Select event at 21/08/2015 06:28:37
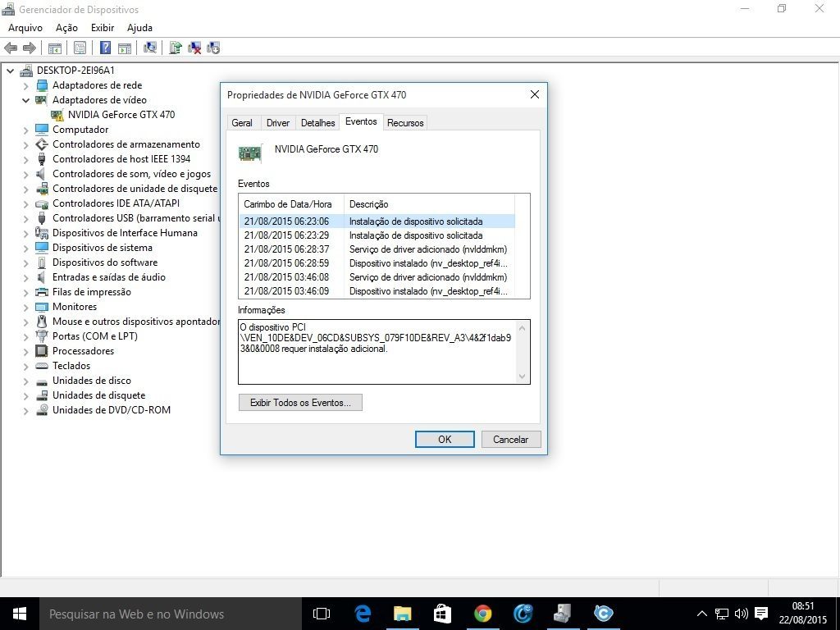840x630 pixels. [377, 249]
